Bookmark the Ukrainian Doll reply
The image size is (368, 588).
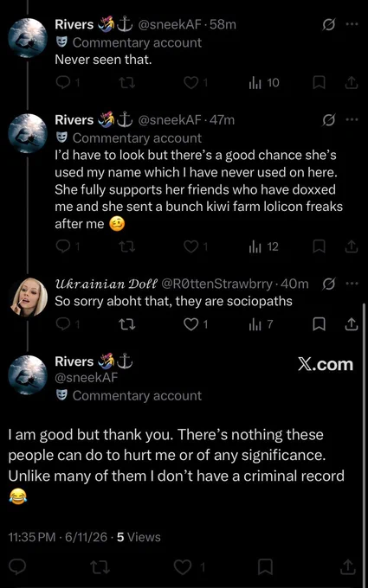click(319, 325)
